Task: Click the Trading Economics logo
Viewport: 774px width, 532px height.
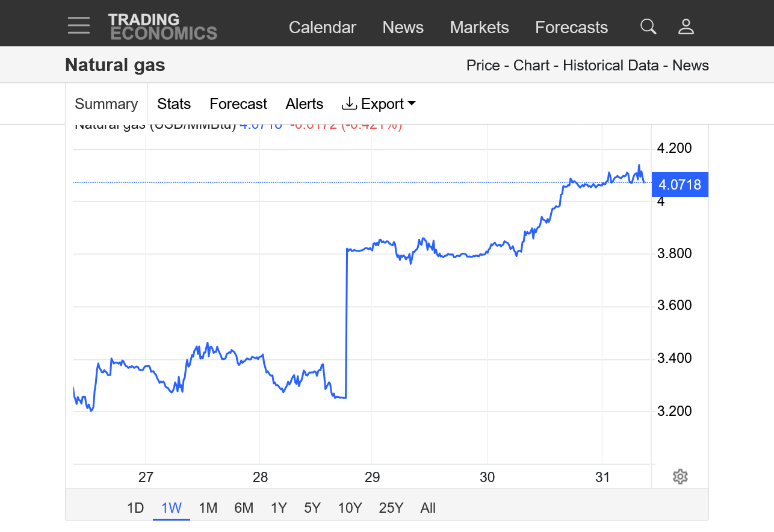Action: tap(163, 27)
